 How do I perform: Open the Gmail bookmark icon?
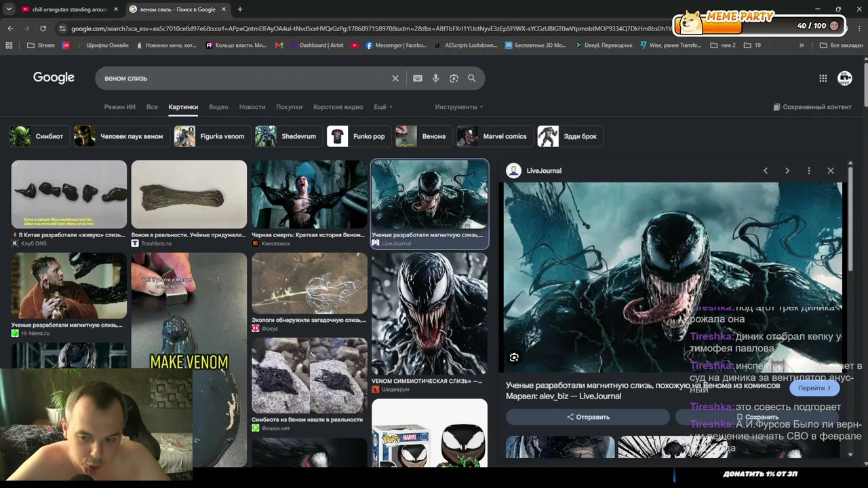point(279,45)
